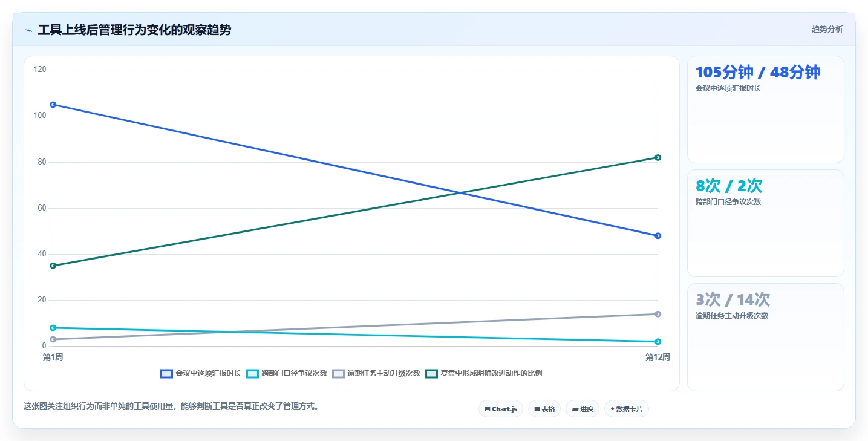Click the gray data point at 3 on 第1周
The width and height of the screenshot is (868, 441).
coord(53,339)
